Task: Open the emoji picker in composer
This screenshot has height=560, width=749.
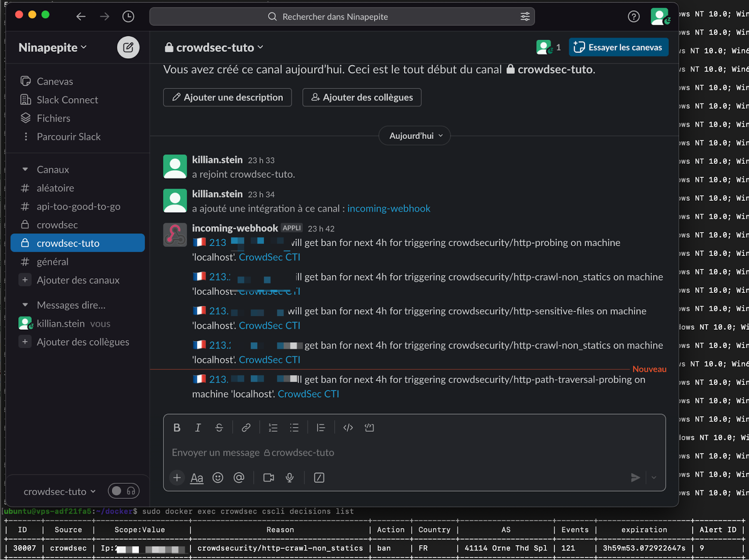Action: tap(218, 478)
